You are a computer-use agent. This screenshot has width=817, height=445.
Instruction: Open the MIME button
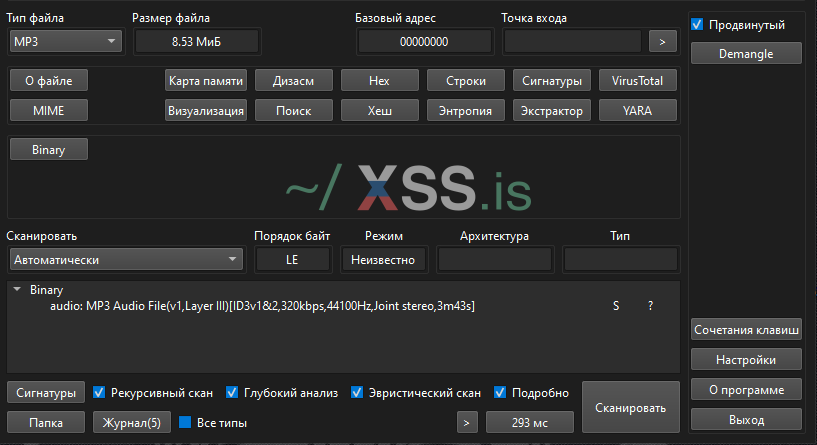[49, 110]
